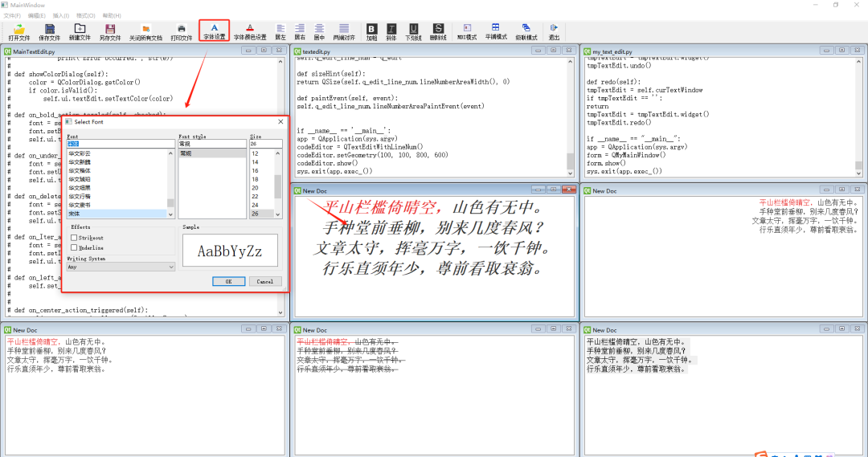This screenshot has height=457, width=868.
Task: Toggle italic with the 斜体 icon
Action: click(391, 32)
